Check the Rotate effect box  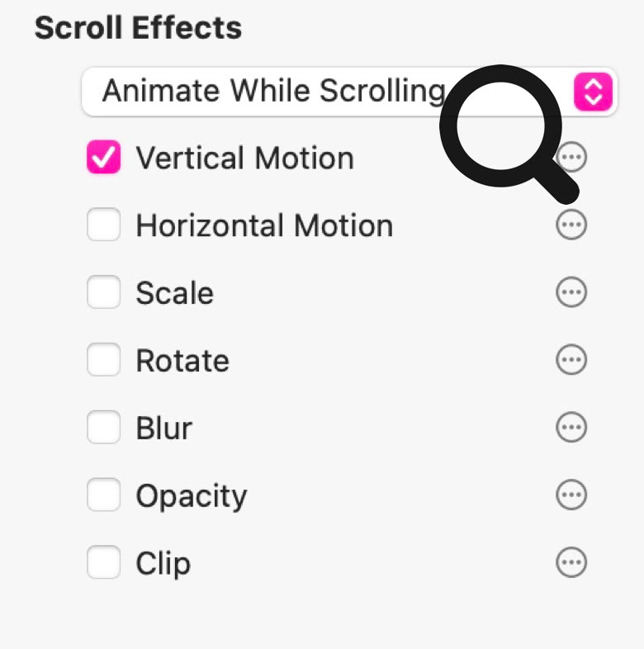click(104, 360)
